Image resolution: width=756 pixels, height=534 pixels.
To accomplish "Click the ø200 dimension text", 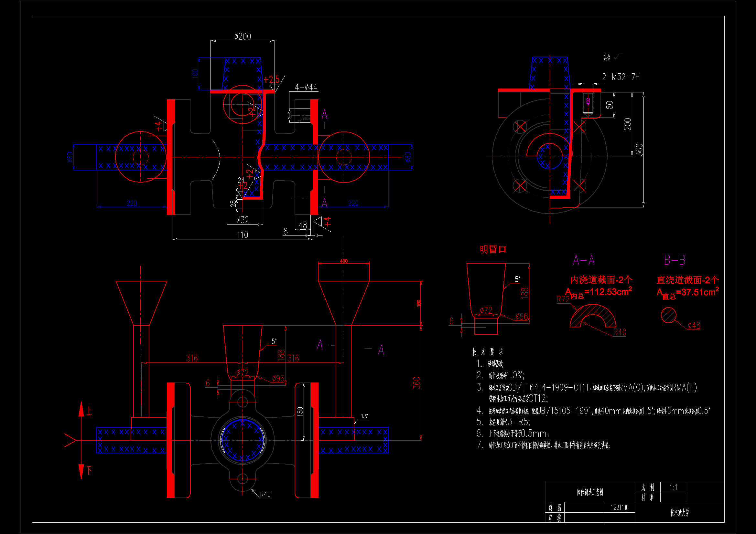I will [x=242, y=37].
